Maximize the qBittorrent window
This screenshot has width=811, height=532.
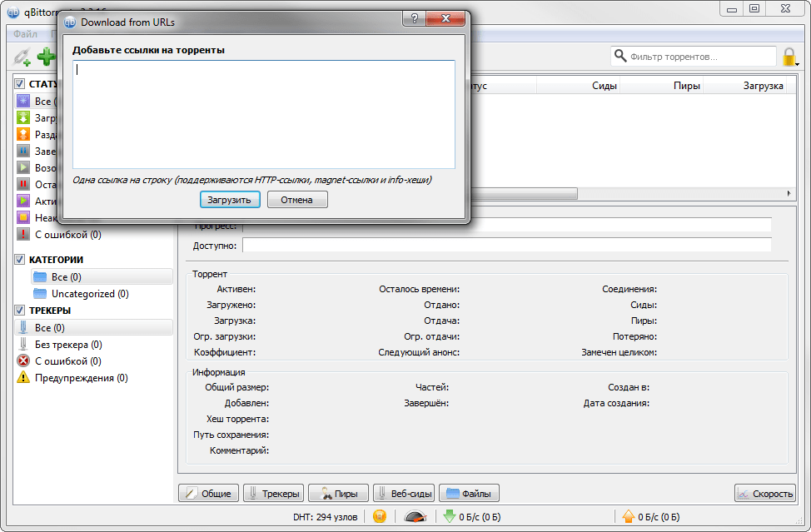(x=754, y=8)
